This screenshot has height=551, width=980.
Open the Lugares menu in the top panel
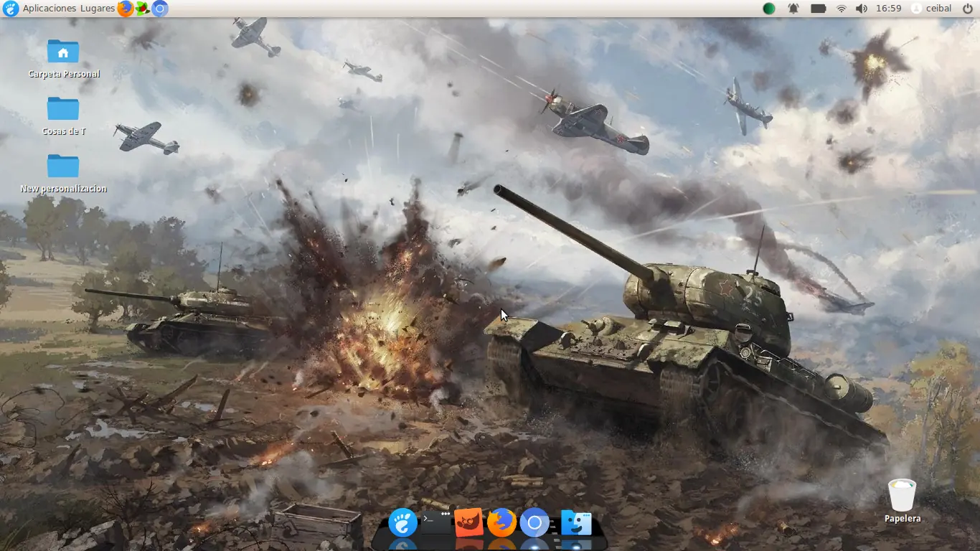98,9
